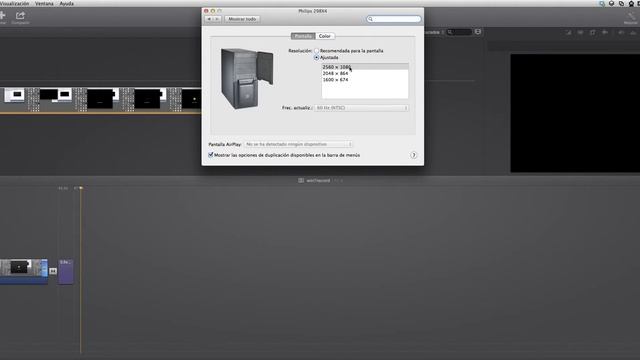
Task: Open the help question mark button
Action: tap(413, 155)
